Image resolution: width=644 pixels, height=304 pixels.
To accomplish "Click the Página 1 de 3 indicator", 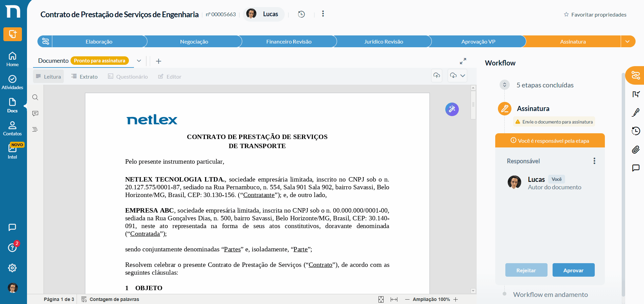I will click(59, 300).
